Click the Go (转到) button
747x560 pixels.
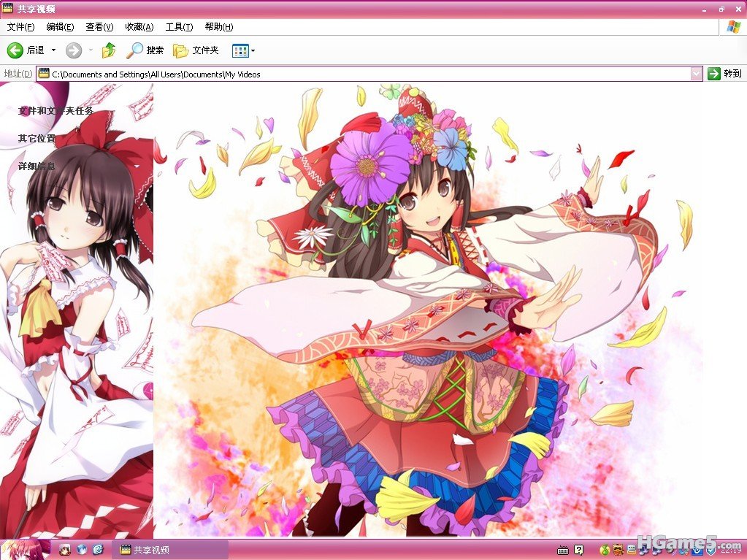coord(725,73)
